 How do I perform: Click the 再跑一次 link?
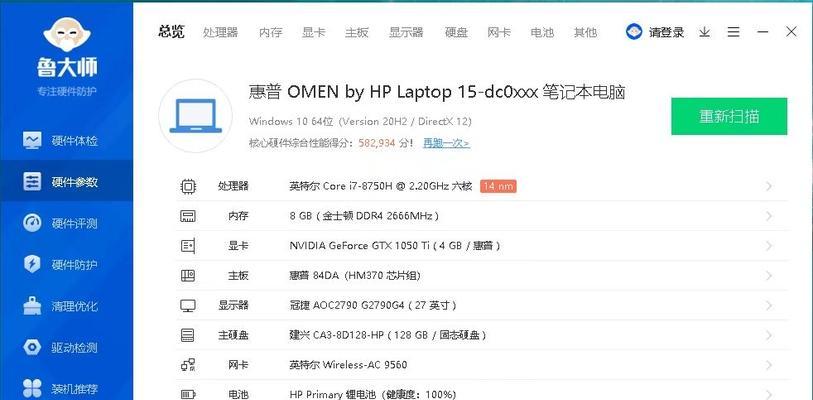446,143
